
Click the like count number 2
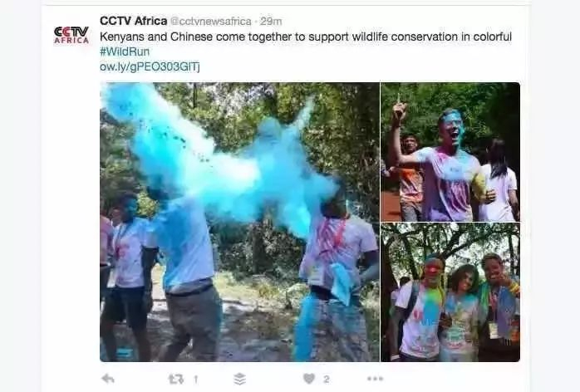click(x=327, y=379)
